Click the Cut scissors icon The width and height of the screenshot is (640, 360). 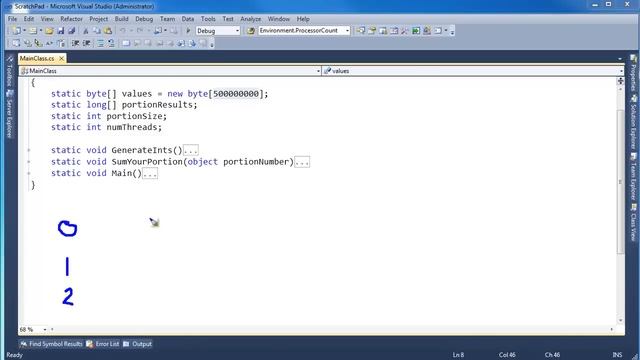point(86,31)
